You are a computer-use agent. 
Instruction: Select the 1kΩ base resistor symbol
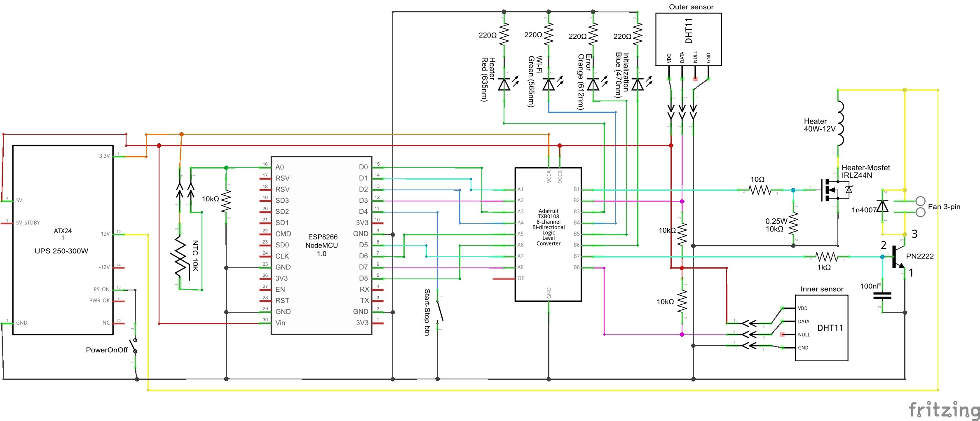[x=827, y=257]
